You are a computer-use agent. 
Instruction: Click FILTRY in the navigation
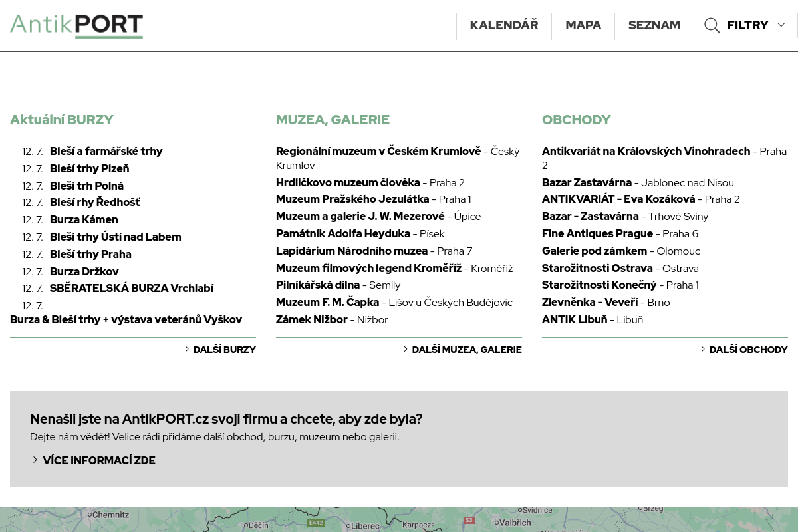pyautogui.click(x=747, y=26)
